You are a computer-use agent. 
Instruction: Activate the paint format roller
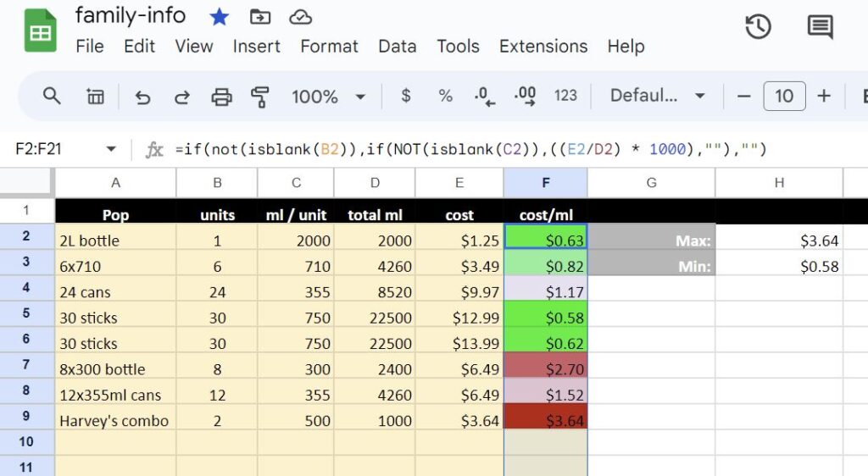[260, 97]
